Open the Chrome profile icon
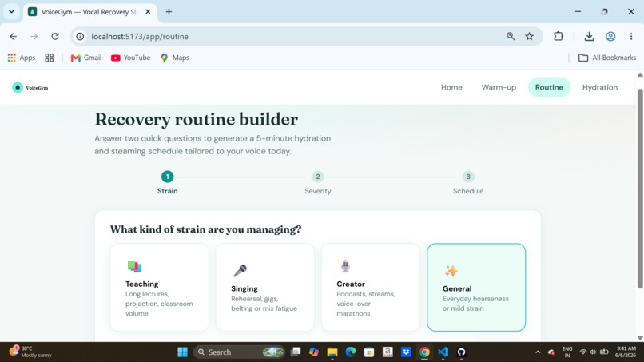This screenshot has width=644, height=362. 610,36
